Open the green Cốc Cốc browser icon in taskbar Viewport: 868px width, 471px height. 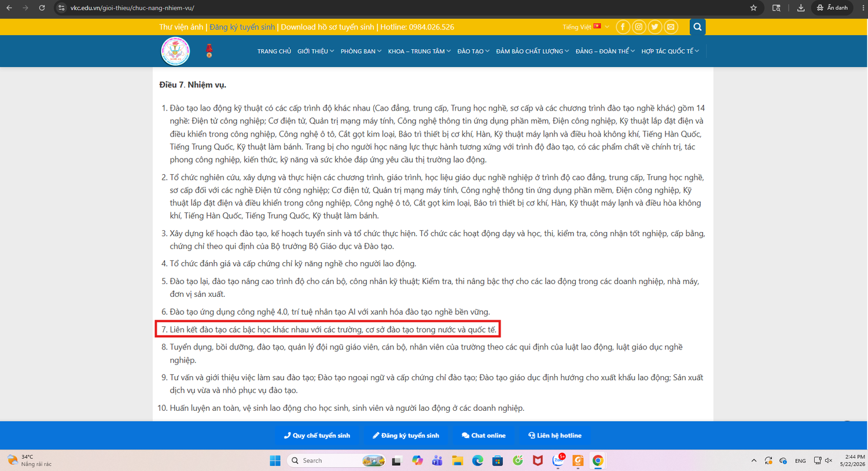[518, 461]
